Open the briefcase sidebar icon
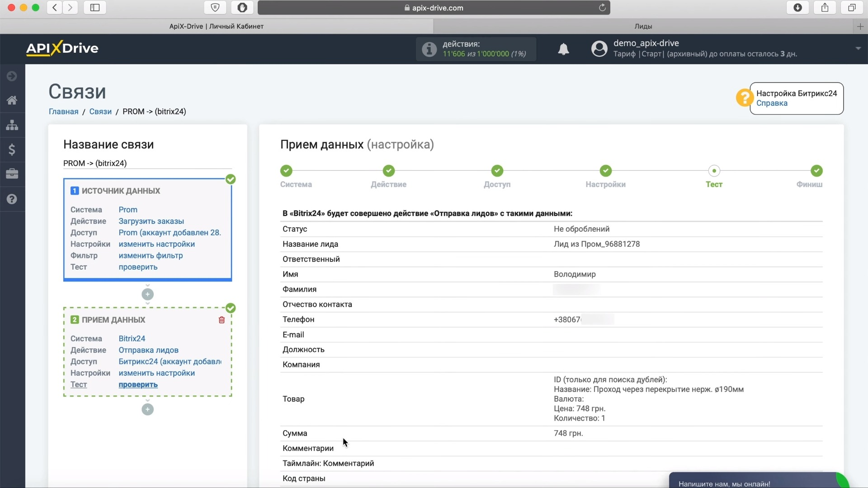The image size is (868, 488). click(12, 174)
